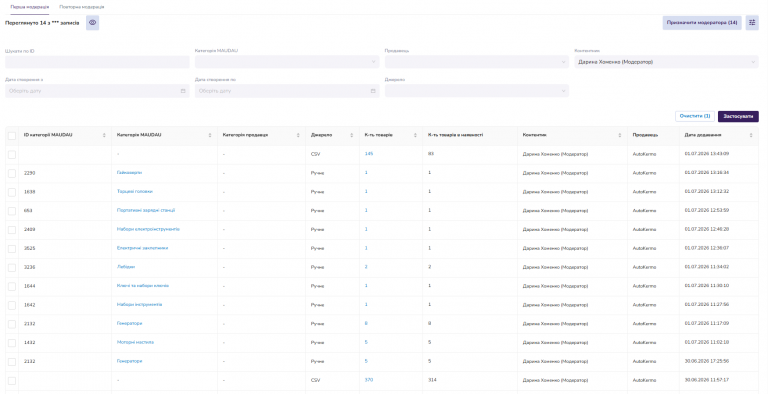Viewport: 768px width, 394px height.
Task: Switch to Повторна модерація tab
Action: tap(81, 7)
